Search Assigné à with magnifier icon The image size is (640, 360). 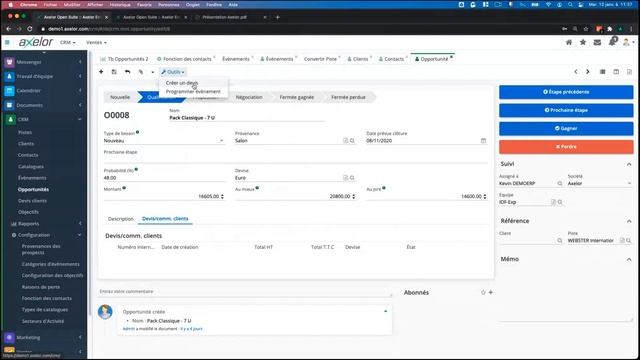(x=560, y=184)
